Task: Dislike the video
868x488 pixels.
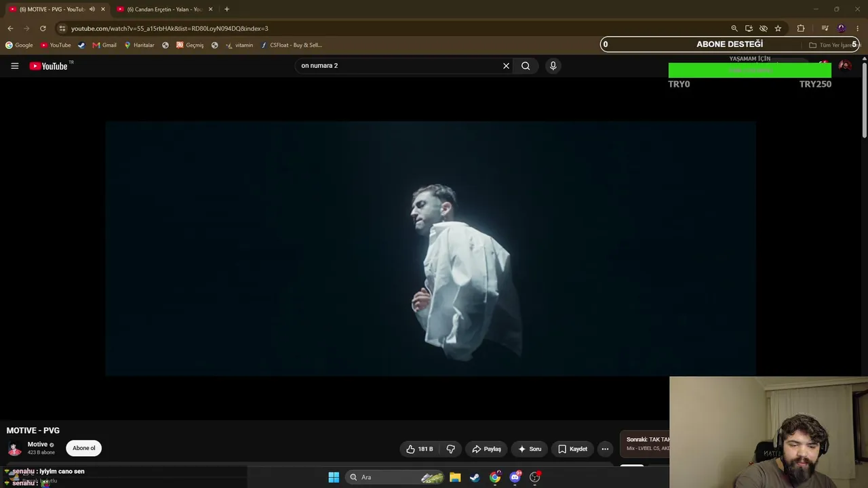Action: (x=451, y=449)
